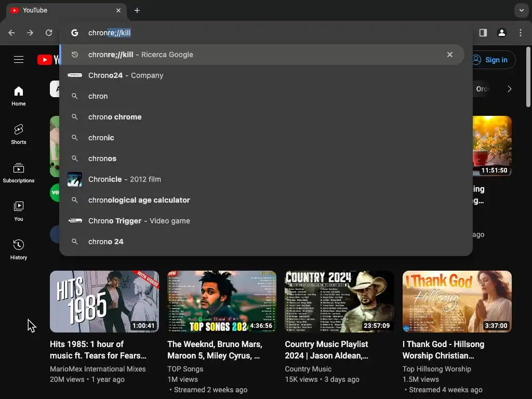Click title 'I Thank God - Hillsong Worship'
This screenshot has width=532, height=399.
pos(444,350)
